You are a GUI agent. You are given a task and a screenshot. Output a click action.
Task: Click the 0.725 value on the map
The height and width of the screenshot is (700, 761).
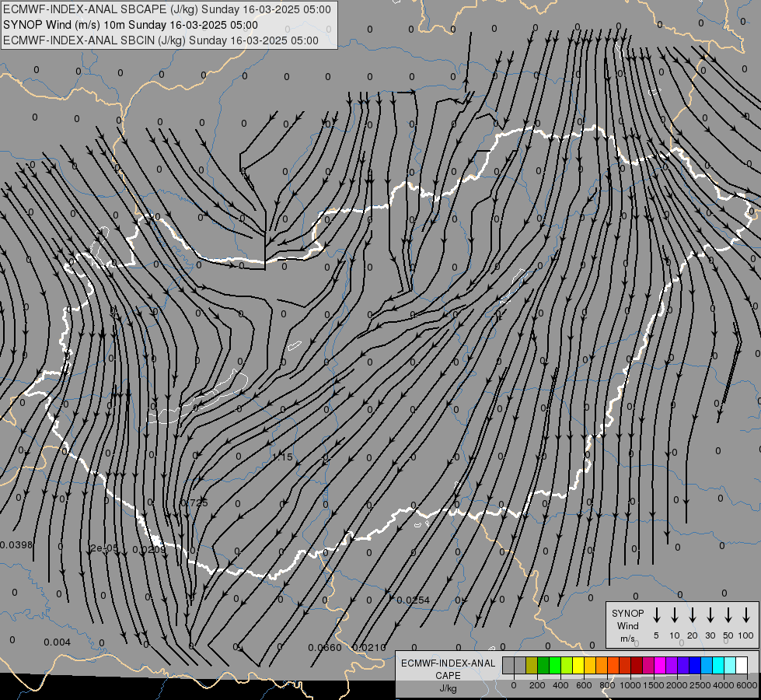pyautogui.click(x=194, y=502)
